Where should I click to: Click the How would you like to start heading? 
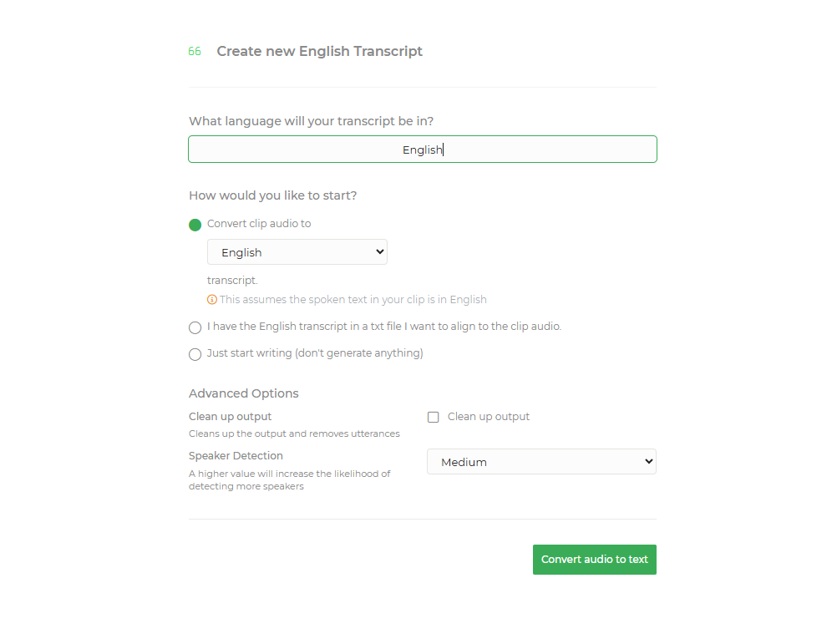click(x=273, y=195)
